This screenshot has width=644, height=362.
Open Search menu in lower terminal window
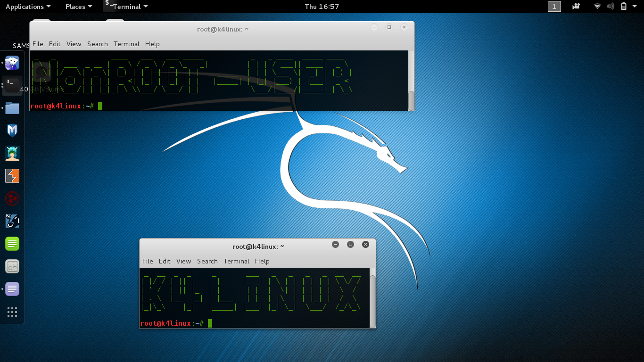207,261
